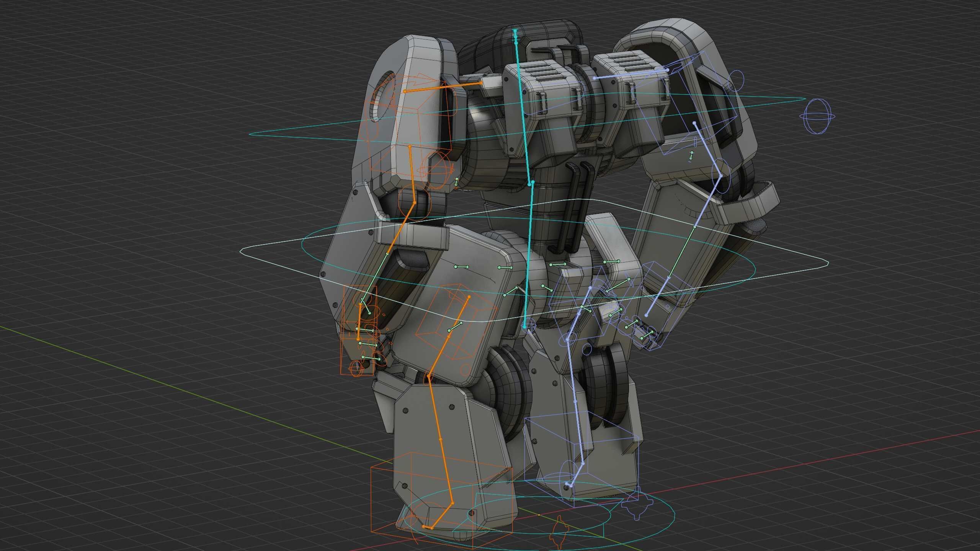
Task: Select the green bone segment in the purple forearm
Action: [x=682, y=251]
